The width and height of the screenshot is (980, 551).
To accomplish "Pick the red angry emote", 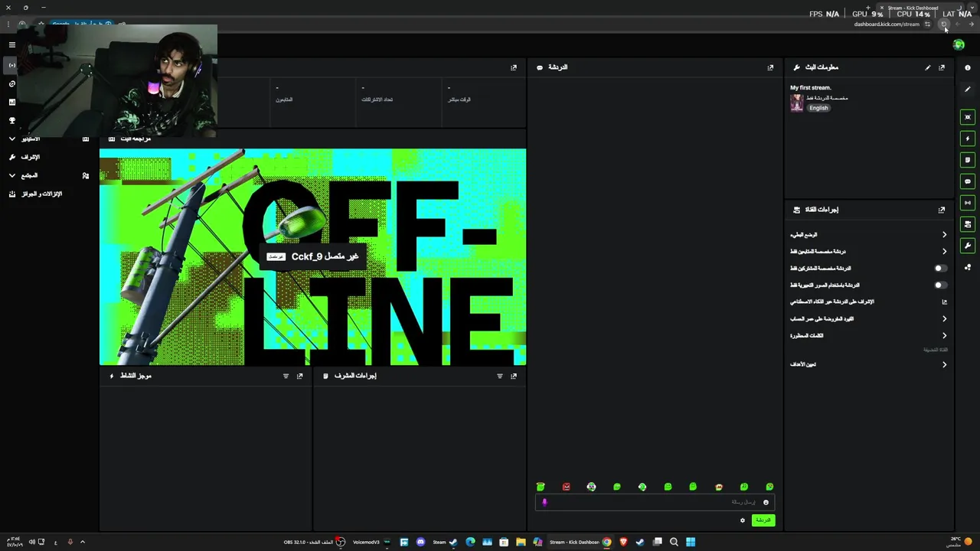I will tap(566, 487).
